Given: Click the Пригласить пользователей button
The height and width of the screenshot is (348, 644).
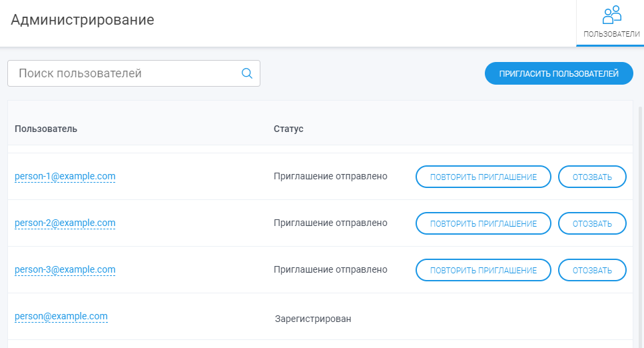Looking at the screenshot, I should point(559,73).
